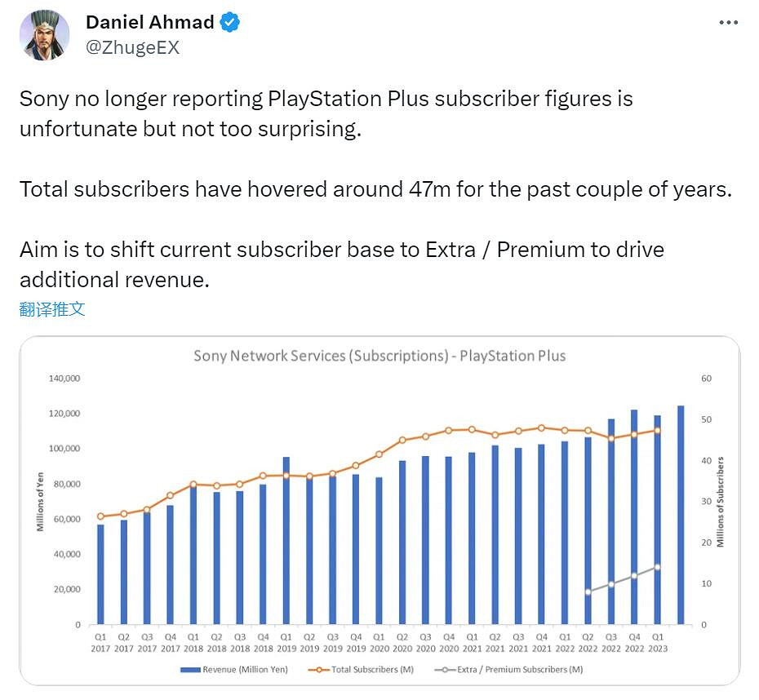
Task: Click the Q1 2017 total subscribers data point
Action: [100, 516]
